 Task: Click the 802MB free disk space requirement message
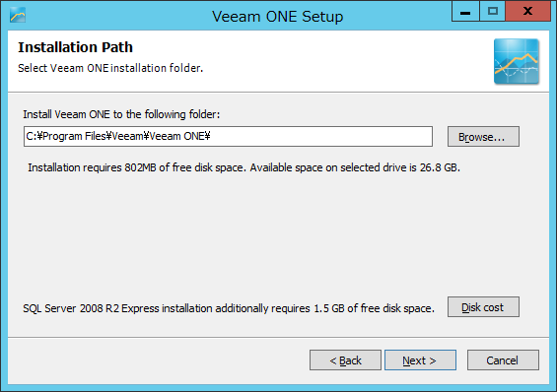244,167
